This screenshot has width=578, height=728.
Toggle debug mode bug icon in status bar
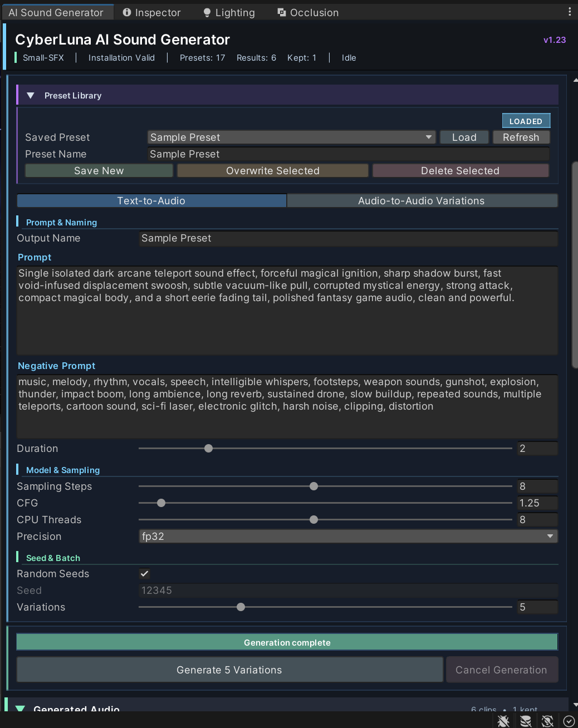point(503,721)
